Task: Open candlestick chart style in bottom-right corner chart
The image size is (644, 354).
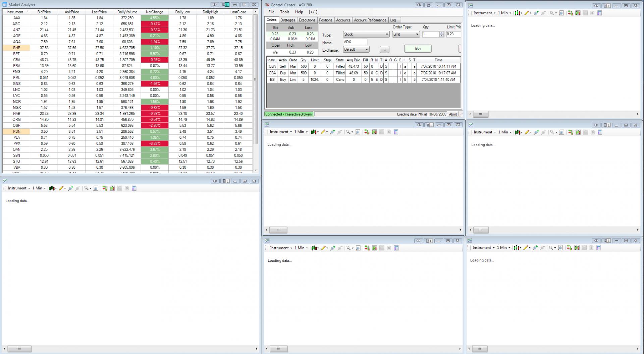Action: pyautogui.click(x=517, y=248)
